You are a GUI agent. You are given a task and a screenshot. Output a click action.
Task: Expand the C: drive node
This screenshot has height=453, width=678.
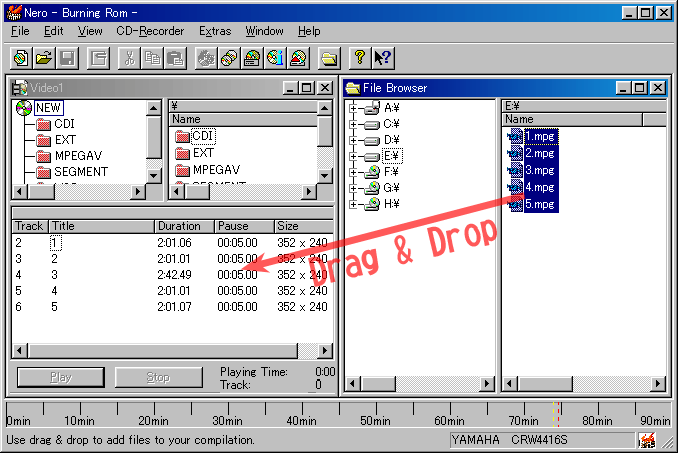pyautogui.click(x=353, y=124)
